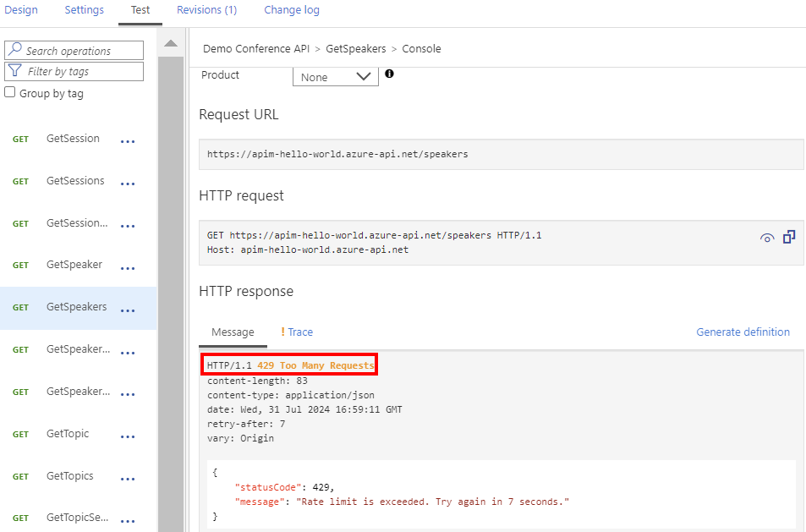Click the Generate definition link
The height and width of the screenshot is (532, 806).
[x=743, y=332]
